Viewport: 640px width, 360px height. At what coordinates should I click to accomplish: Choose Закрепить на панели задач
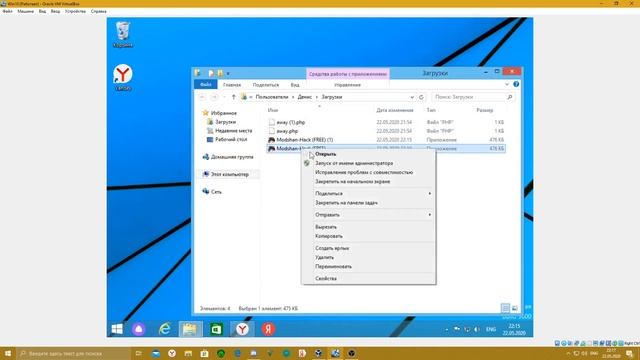pos(346,203)
